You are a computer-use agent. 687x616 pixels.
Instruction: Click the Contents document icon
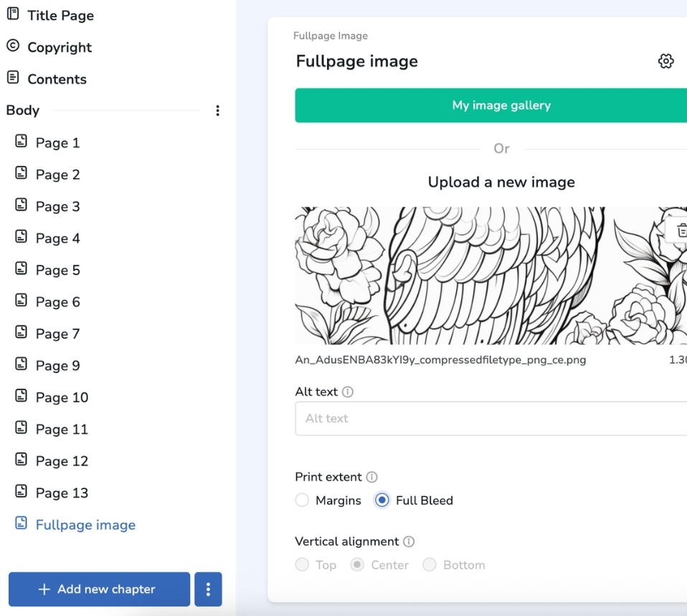point(13,78)
